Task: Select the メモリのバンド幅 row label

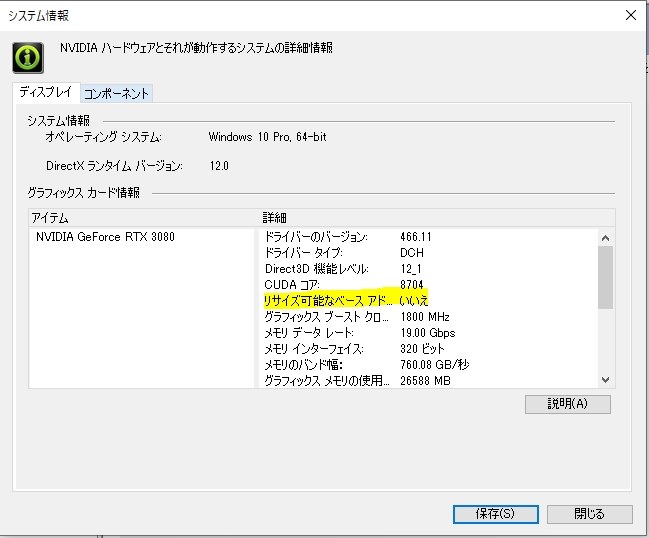Action: point(303,365)
